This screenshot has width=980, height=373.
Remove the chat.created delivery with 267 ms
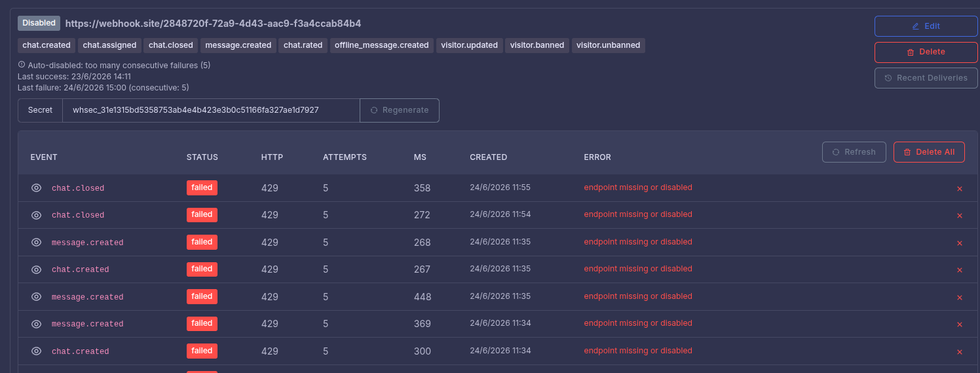coord(960,270)
